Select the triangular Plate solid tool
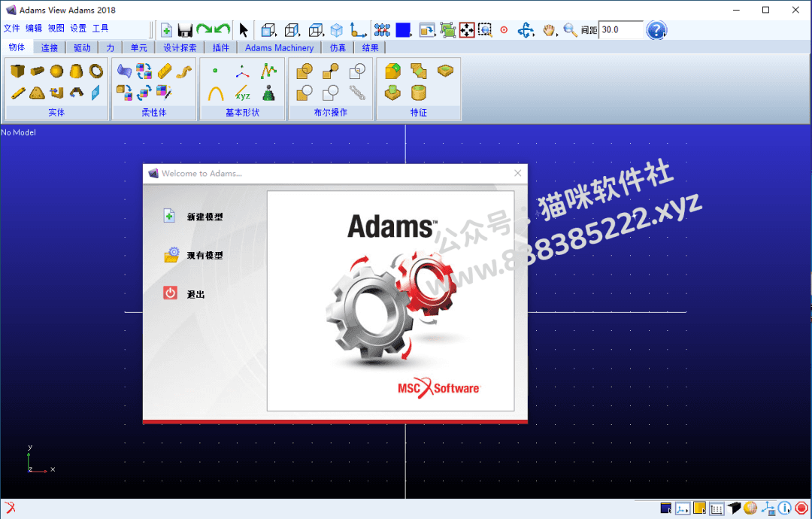 tap(38, 93)
